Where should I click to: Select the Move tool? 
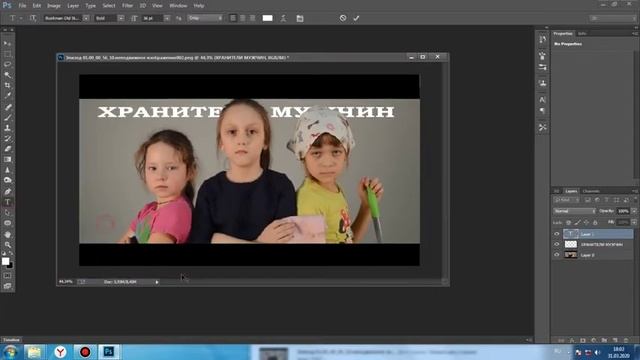point(7,43)
